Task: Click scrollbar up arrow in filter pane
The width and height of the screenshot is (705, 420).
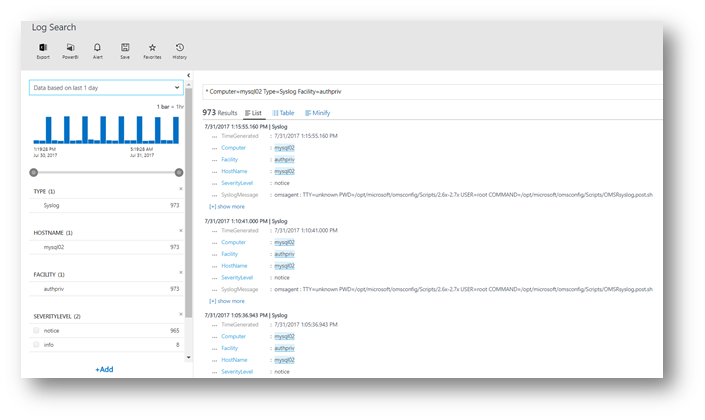Action: point(188,85)
